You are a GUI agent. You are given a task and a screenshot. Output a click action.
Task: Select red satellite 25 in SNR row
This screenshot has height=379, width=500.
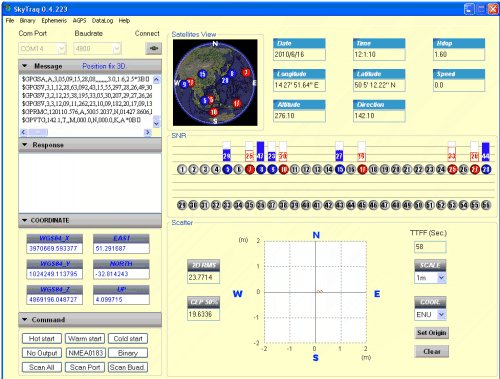click(x=452, y=169)
